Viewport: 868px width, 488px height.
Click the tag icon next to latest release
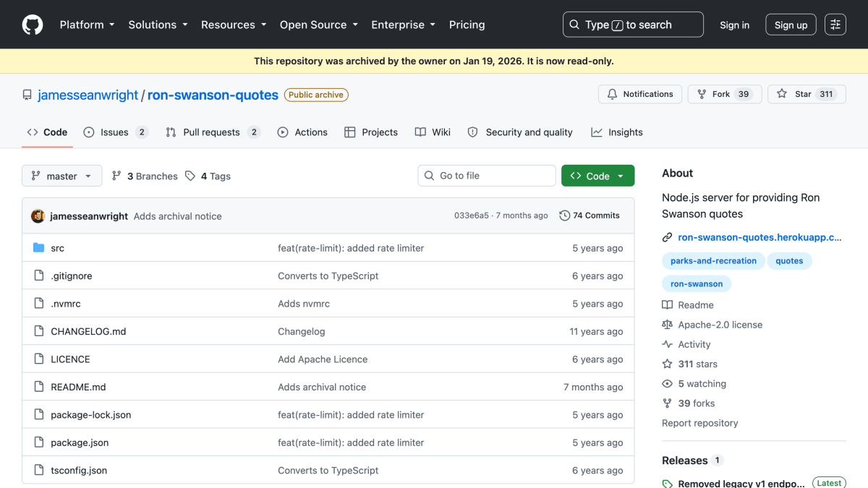click(x=667, y=484)
